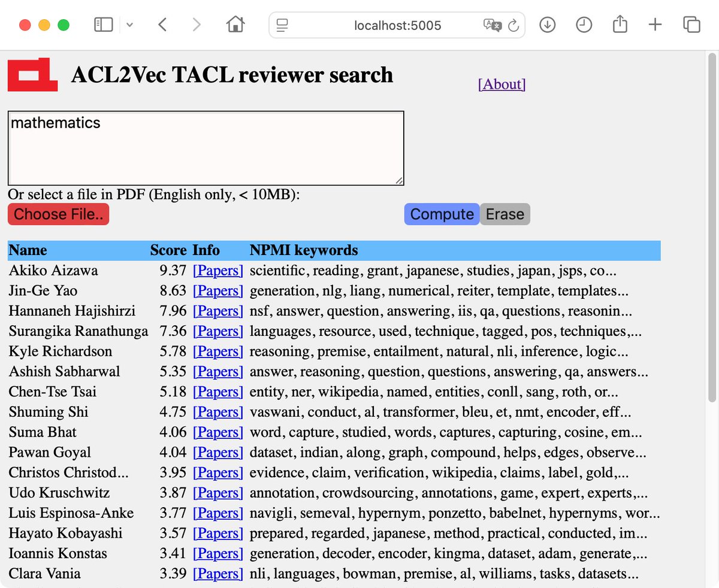
Task: Click the Compute button
Action: [442, 214]
